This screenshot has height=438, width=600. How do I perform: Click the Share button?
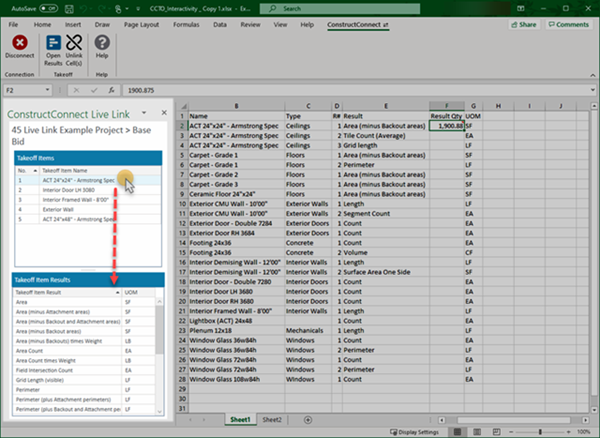[x=524, y=24]
